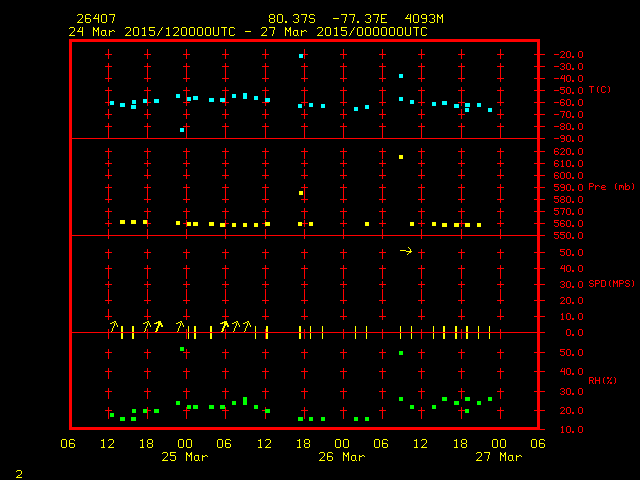The height and width of the screenshot is (480, 640).
Task: Click the Pre (mb) pressure axis label
Action: tap(610, 187)
